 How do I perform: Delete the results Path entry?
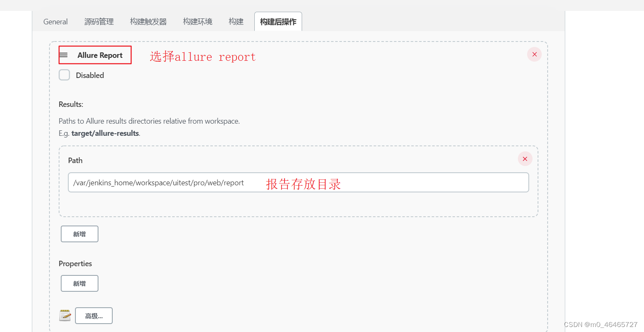click(525, 159)
